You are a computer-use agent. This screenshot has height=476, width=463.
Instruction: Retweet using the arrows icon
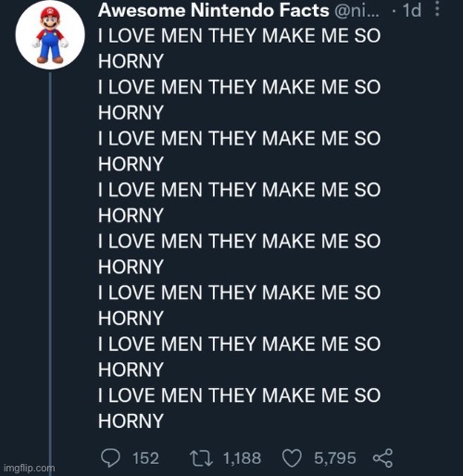pos(201,458)
